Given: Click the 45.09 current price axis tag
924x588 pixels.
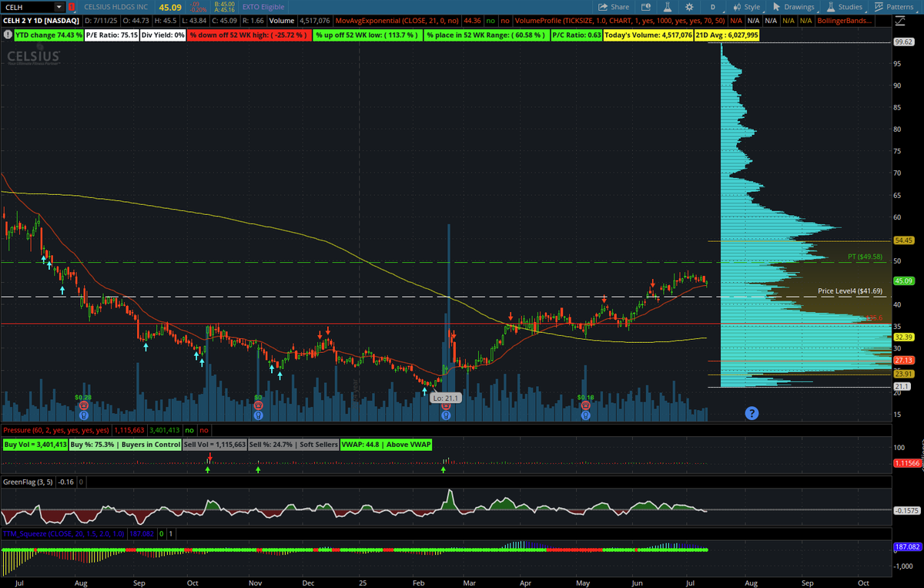Looking at the screenshot, I should point(903,281).
